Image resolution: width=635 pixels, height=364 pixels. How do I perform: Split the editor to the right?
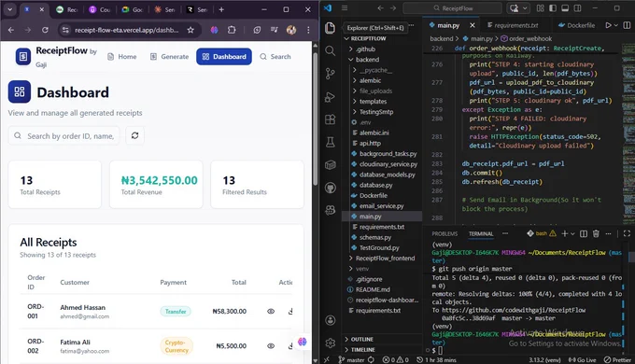[x=627, y=25]
